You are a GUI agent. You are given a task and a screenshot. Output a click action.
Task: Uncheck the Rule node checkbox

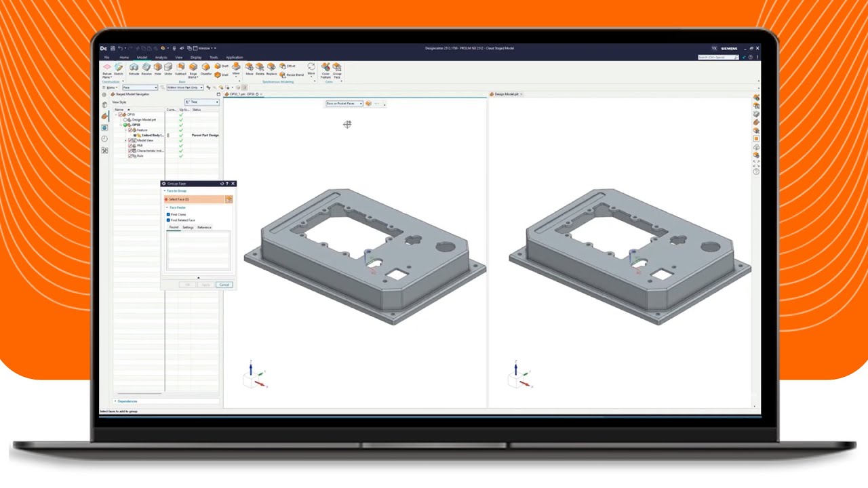130,156
